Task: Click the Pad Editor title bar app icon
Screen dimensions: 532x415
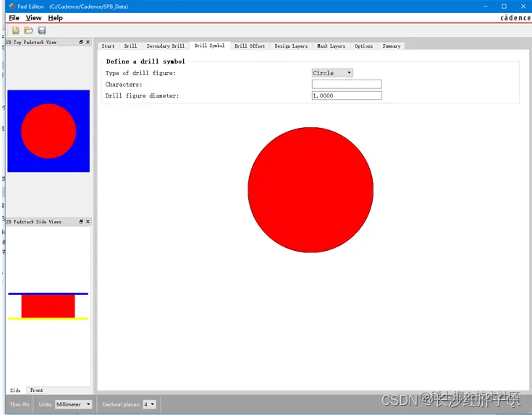Action: [x=12, y=6]
